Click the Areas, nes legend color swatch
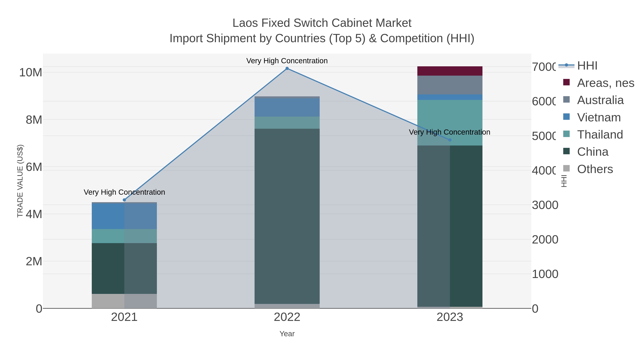Viewport: 644px width, 362px height. (x=567, y=82)
